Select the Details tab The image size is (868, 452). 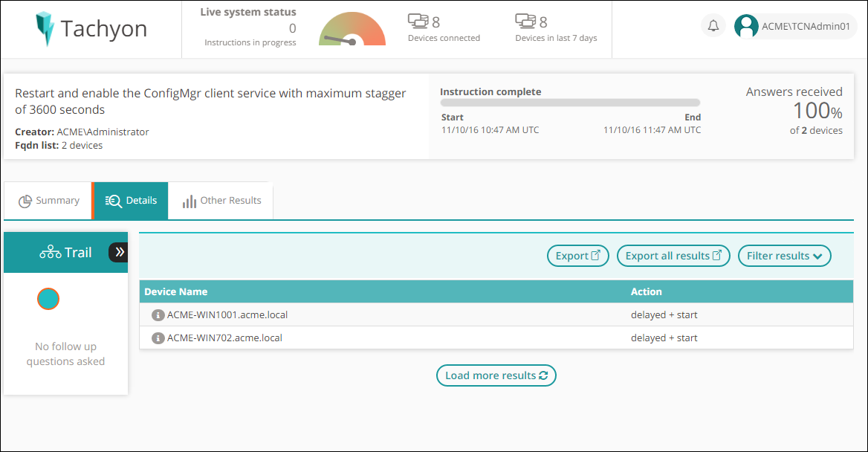tap(132, 201)
